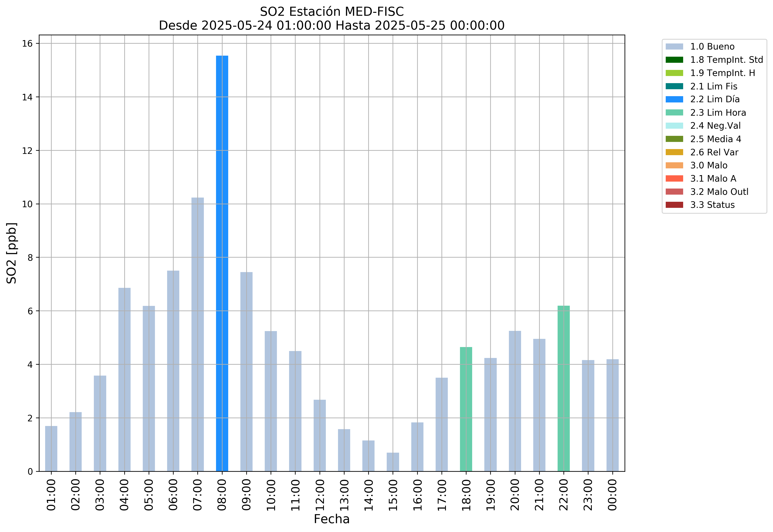Click the 3.1 Malo A legend swatch
Image resolution: width=773 pixels, height=532 pixels.
pos(674,179)
